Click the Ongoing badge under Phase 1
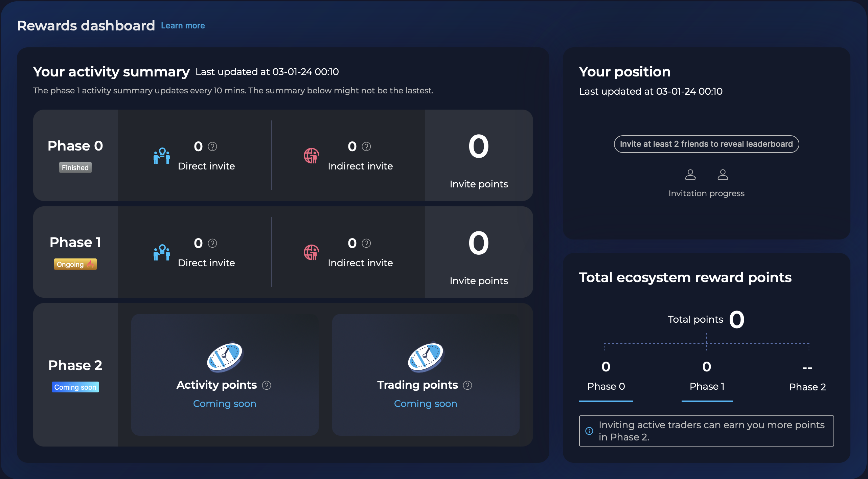The image size is (868, 479). pyautogui.click(x=75, y=264)
